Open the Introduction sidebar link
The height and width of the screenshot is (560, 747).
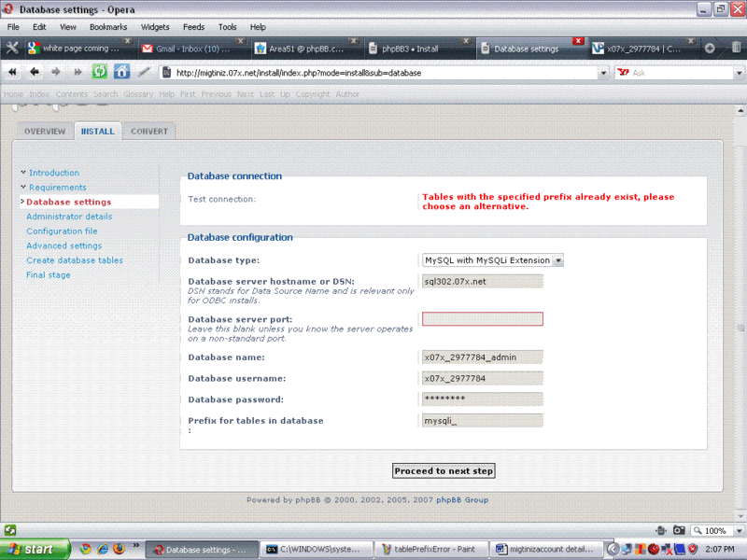(x=54, y=173)
